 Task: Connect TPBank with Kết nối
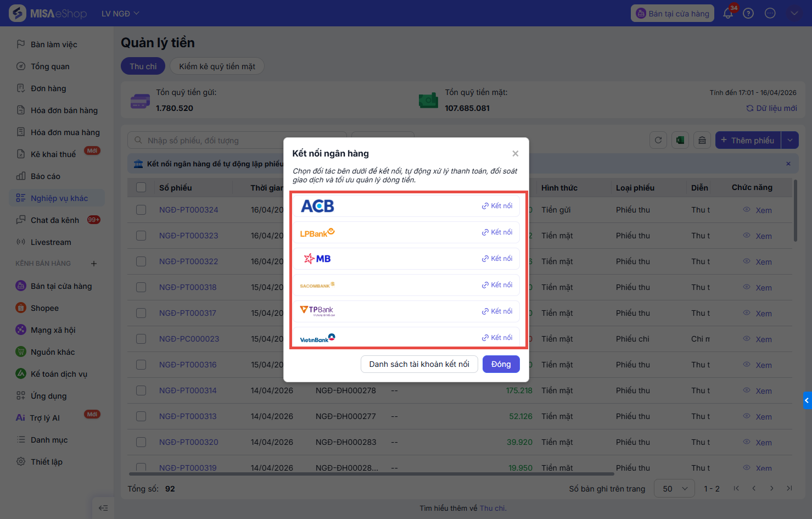(497, 311)
